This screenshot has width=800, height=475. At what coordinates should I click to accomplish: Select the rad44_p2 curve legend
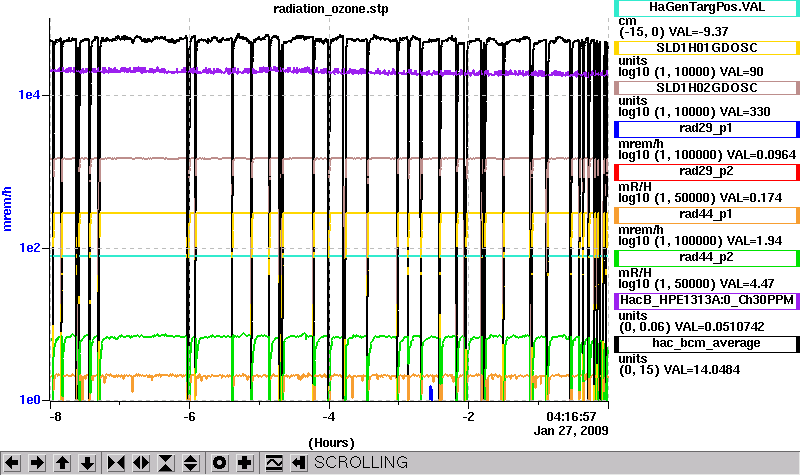pos(707,258)
